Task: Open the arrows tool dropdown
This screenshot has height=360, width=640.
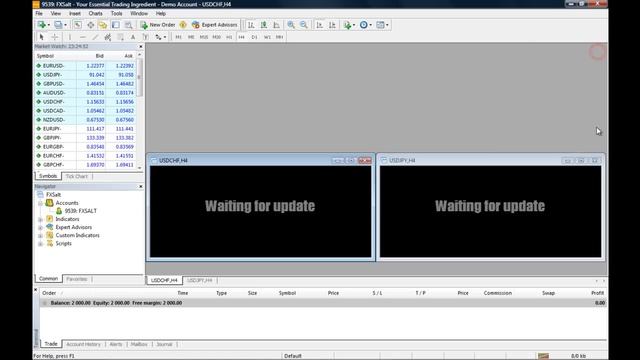Action: pos(165,37)
